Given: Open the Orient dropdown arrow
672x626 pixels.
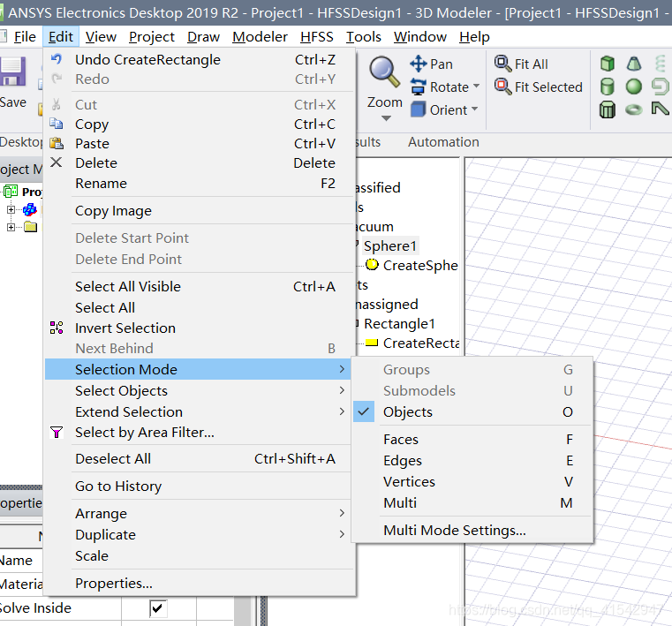Looking at the screenshot, I should tap(474, 109).
